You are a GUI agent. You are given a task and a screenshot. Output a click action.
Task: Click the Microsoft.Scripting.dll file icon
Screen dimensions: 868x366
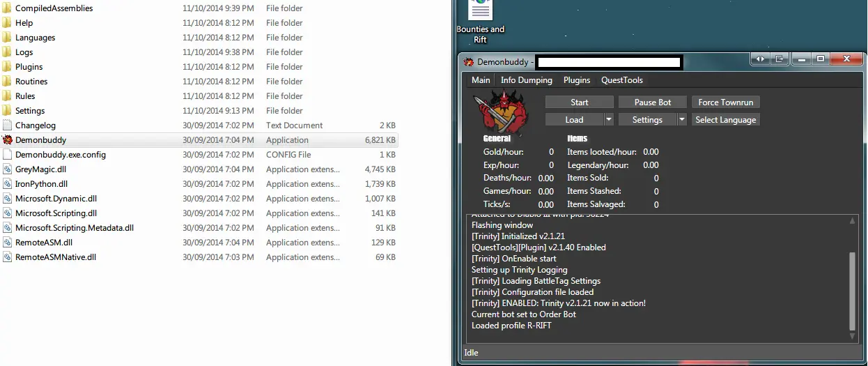(8, 213)
